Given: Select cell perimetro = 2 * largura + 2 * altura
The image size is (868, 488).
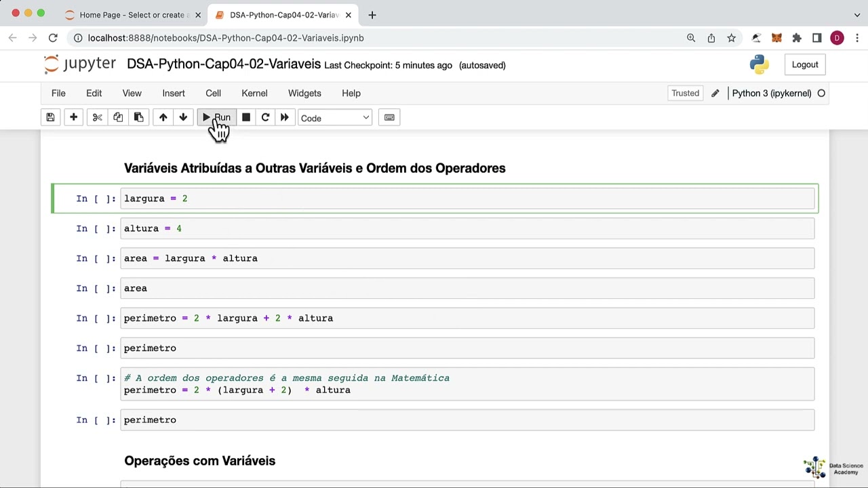Looking at the screenshot, I should pyautogui.click(x=468, y=318).
